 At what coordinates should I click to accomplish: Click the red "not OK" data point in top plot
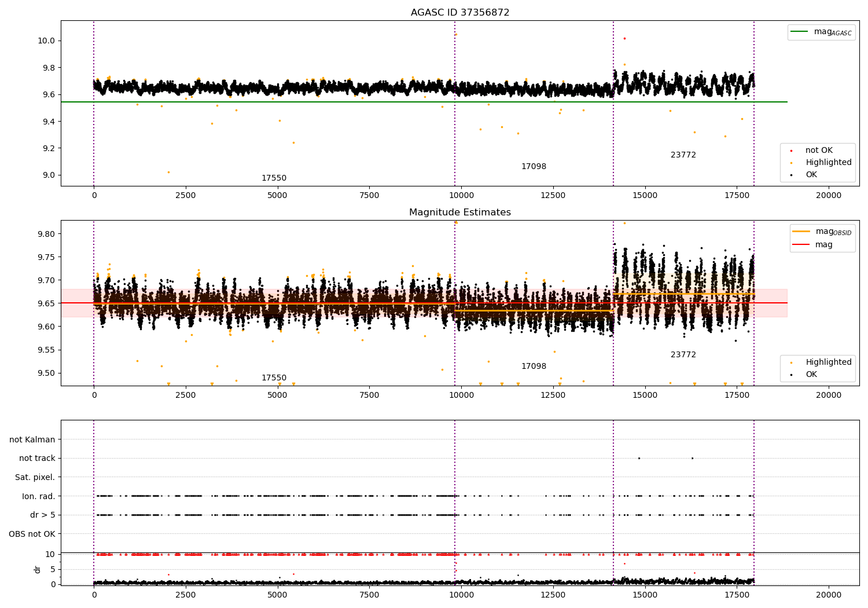click(624, 38)
